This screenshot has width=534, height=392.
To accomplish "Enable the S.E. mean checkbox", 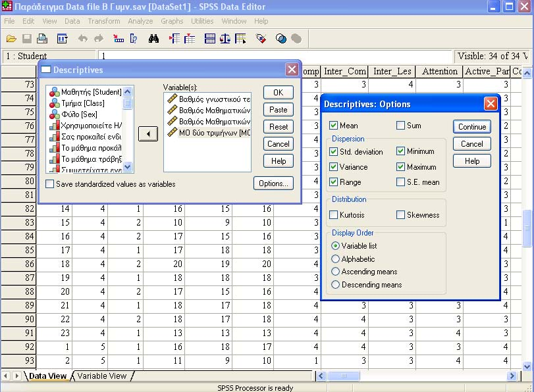I will pyautogui.click(x=400, y=182).
